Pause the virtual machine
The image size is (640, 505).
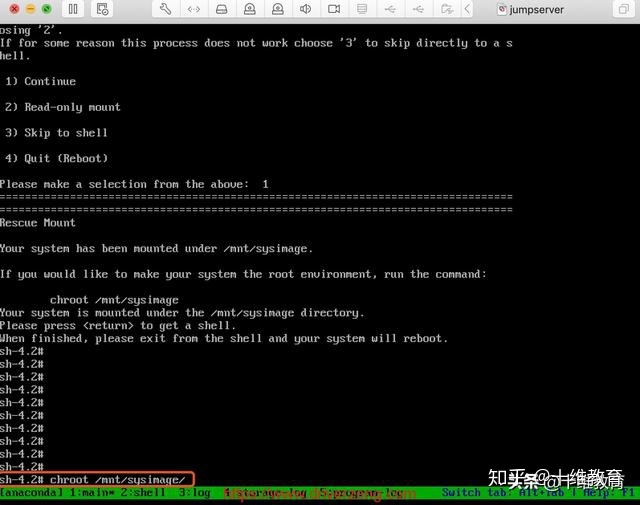73,9
